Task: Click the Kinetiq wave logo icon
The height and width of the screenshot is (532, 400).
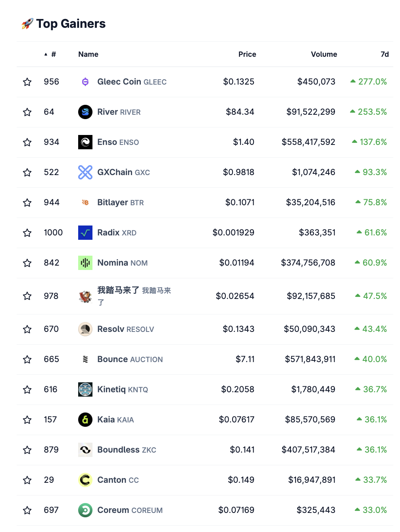Action: pyautogui.click(x=85, y=389)
